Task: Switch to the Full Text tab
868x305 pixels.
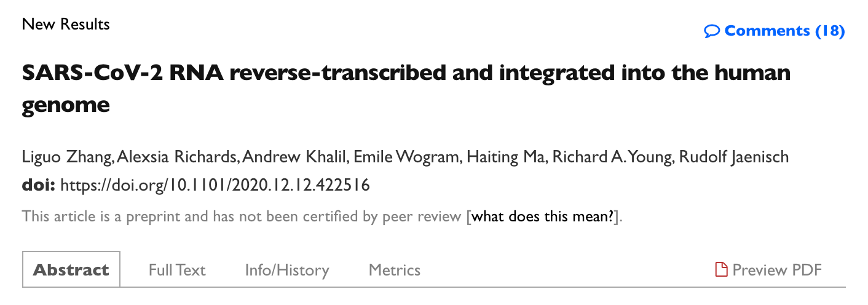Action: (x=177, y=270)
